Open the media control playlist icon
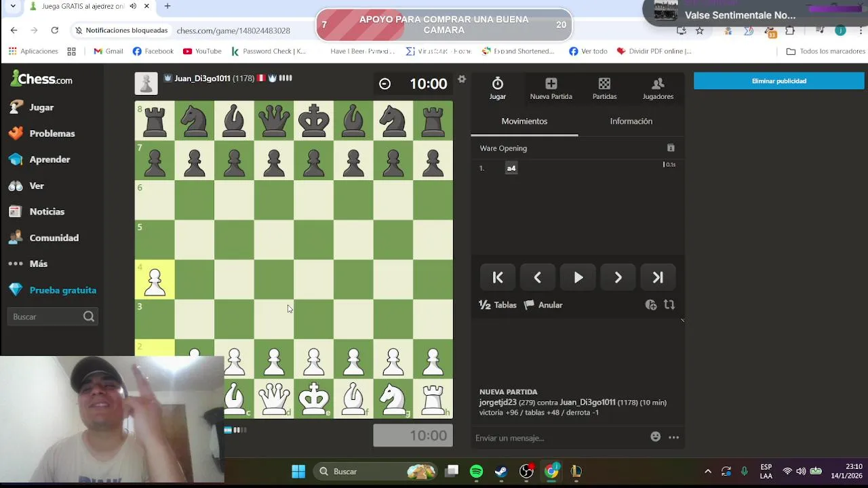 (x=820, y=30)
